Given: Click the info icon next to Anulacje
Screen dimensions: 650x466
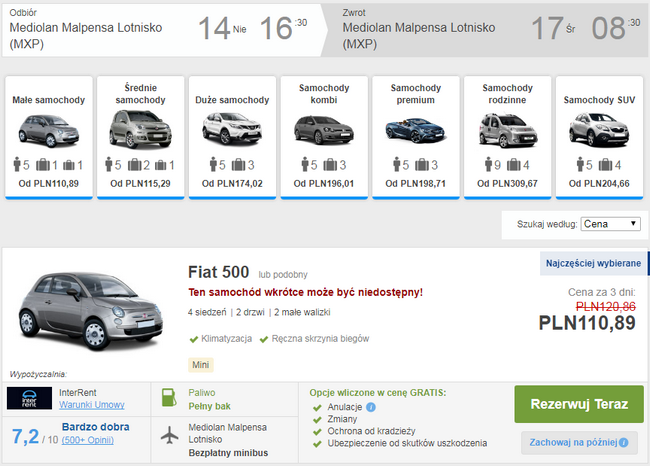Looking at the screenshot, I should (371, 407).
